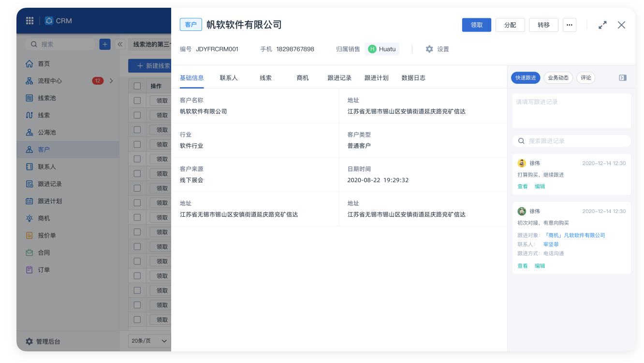644x363 pixels.
Task: Expand 流程中心 arrow chevron
Action: tap(111, 81)
